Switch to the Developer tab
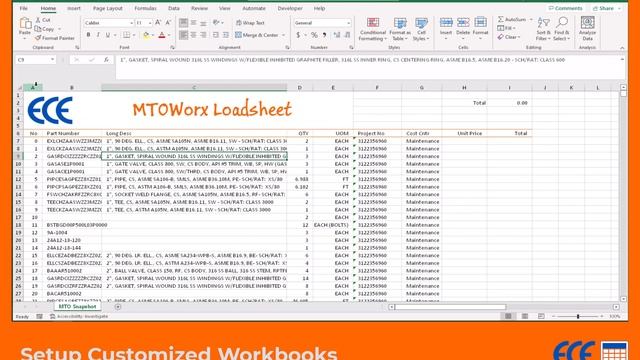Viewport: 640px width, 360px height. pyautogui.click(x=290, y=8)
